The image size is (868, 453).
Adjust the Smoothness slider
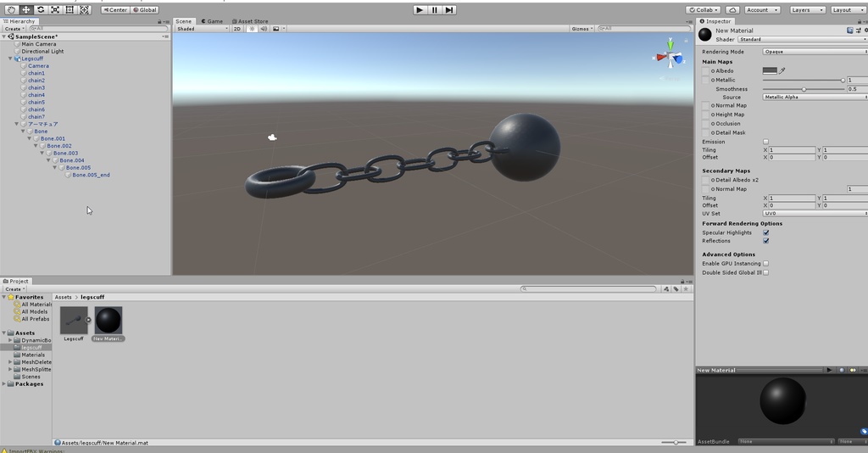[804, 89]
